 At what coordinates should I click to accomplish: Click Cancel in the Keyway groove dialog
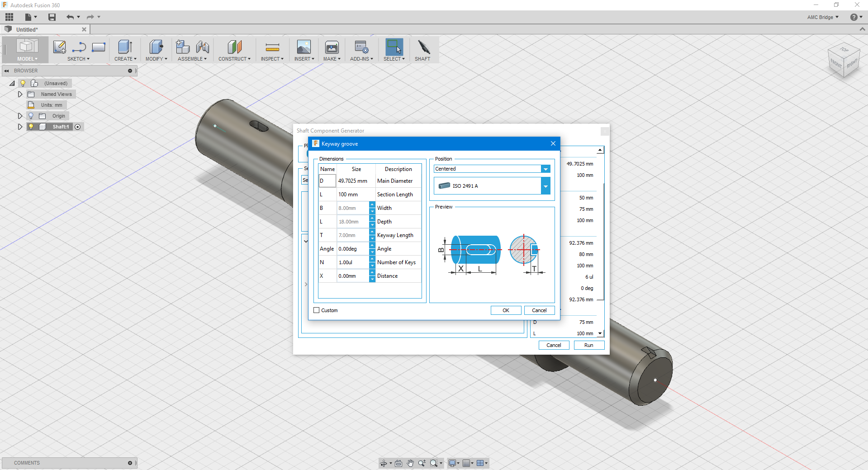click(x=539, y=310)
